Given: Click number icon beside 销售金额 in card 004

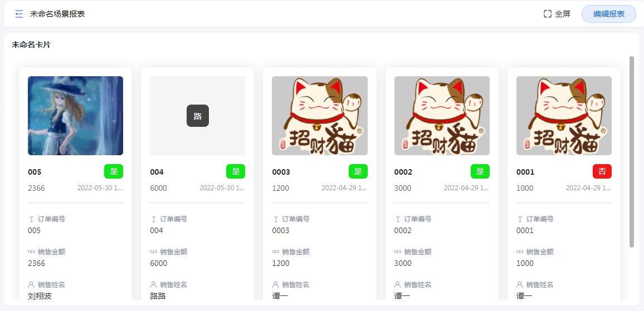Looking at the screenshot, I should pyautogui.click(x=153, y=252).
